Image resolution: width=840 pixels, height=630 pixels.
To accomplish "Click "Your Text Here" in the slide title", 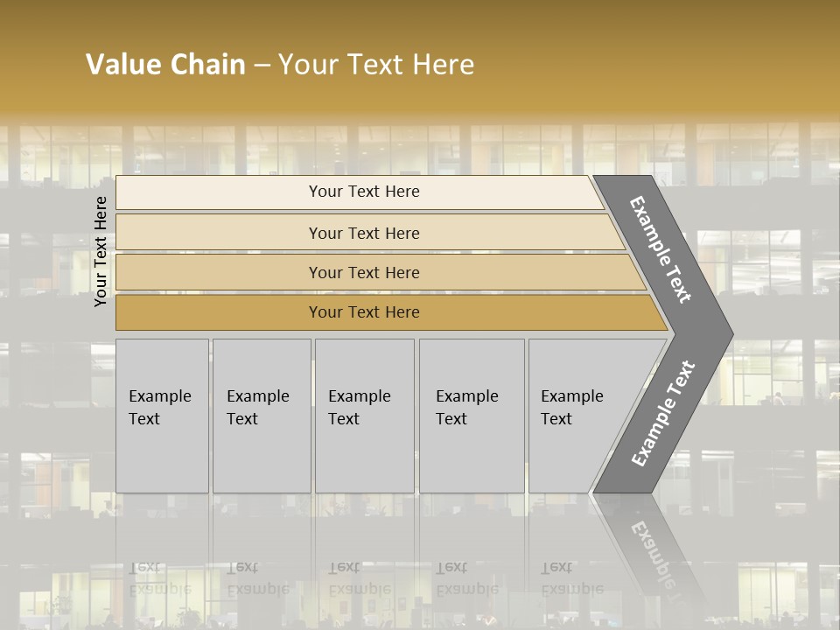I will (x=376, y=65).
